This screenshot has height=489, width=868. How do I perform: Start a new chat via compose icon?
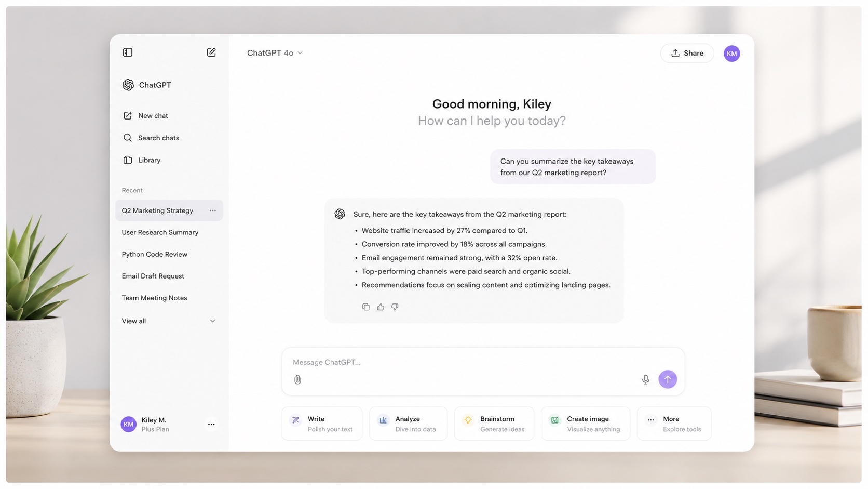click(211, 52)
